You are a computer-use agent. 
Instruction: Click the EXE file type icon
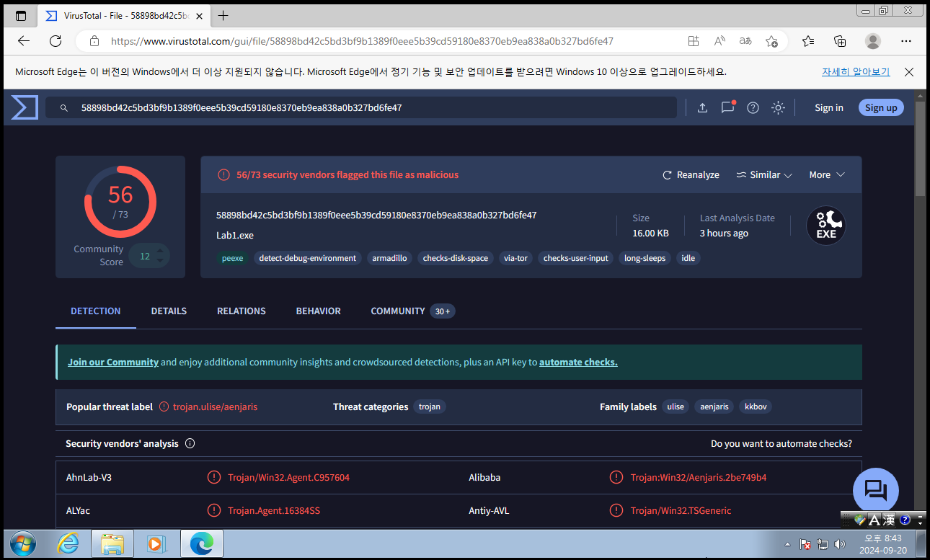click(826, 225)
